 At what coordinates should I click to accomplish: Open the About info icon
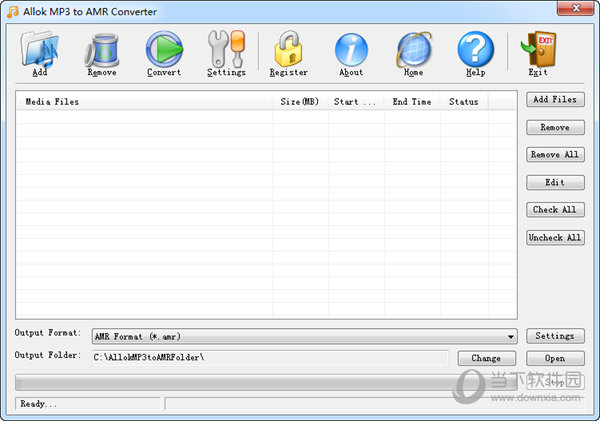pos(351,53)
